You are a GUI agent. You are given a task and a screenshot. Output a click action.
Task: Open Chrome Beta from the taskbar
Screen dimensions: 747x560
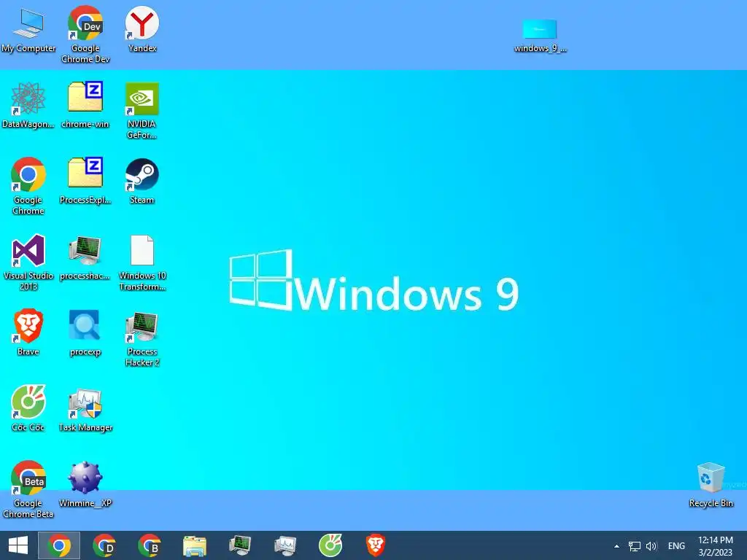[149, 545]
